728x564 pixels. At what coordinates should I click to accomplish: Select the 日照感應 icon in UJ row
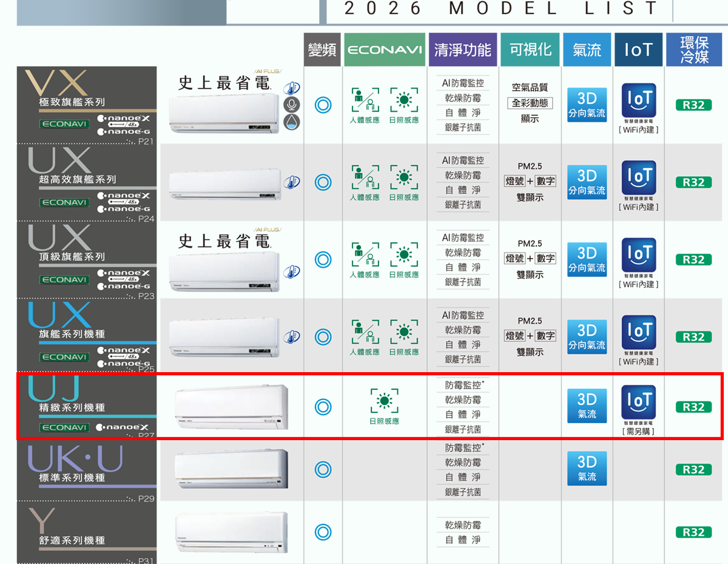(x=384, y=401)
